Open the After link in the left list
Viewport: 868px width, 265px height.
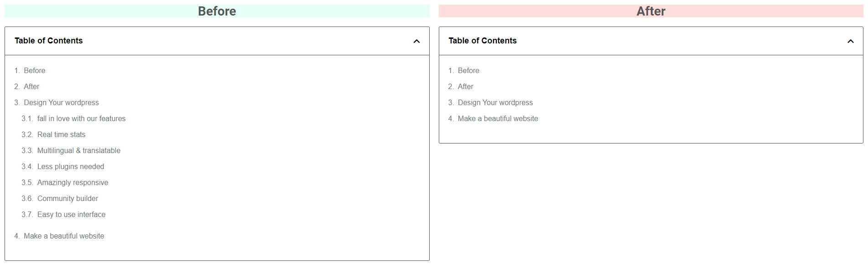[x=32, y=86]
